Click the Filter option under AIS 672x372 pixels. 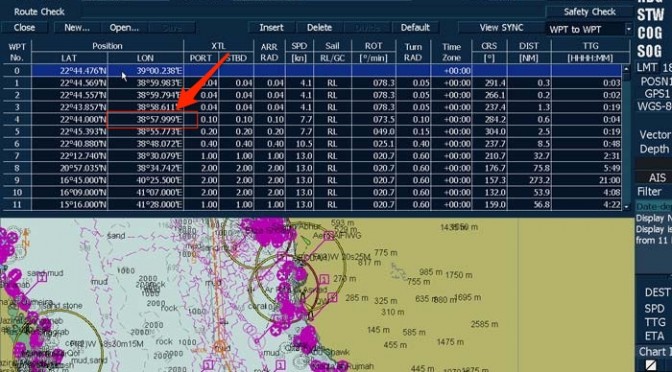[649, 192]
